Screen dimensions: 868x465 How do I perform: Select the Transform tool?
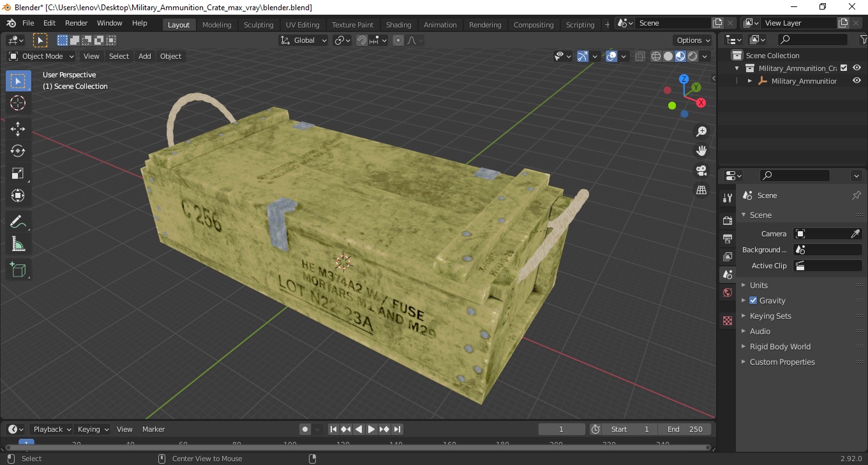pos(18,195)
